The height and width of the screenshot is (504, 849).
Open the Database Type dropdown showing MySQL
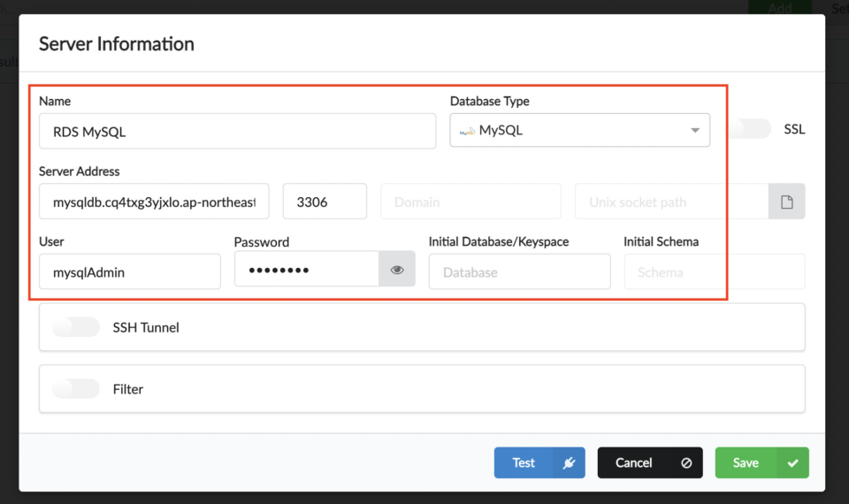[x=579, y=130]
